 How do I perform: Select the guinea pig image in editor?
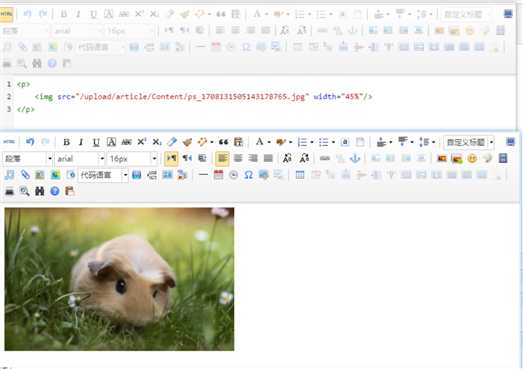point(119,279)
